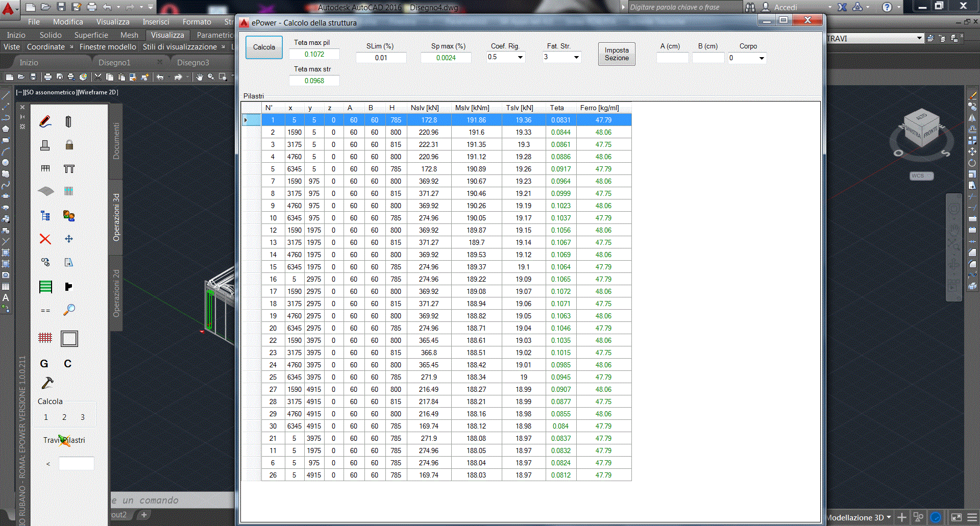The width and height of the screenshot is (980, 526).
Task: Click the bold G button
Action: point(44,363)
